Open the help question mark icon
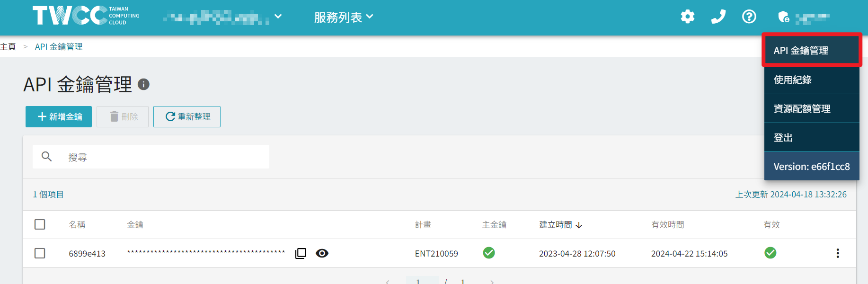868x284 pixels. (749, 17)
